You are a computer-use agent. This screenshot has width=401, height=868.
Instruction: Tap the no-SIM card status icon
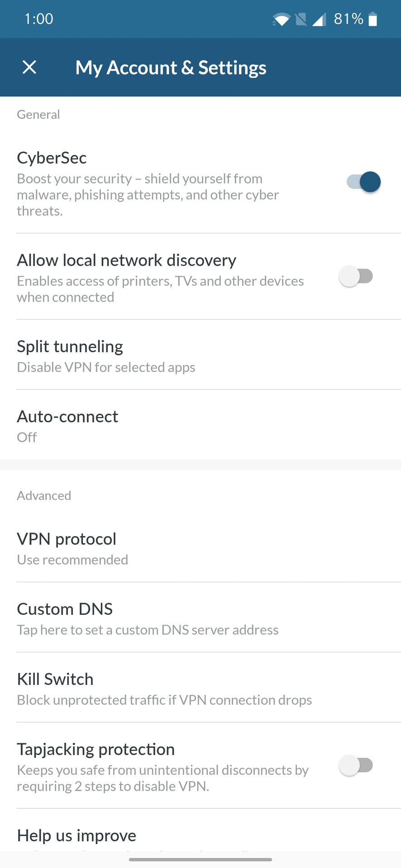pos(301,19)
